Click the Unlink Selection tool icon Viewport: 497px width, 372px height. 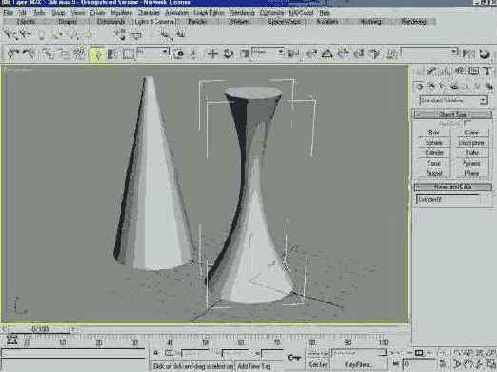[63, 53]
